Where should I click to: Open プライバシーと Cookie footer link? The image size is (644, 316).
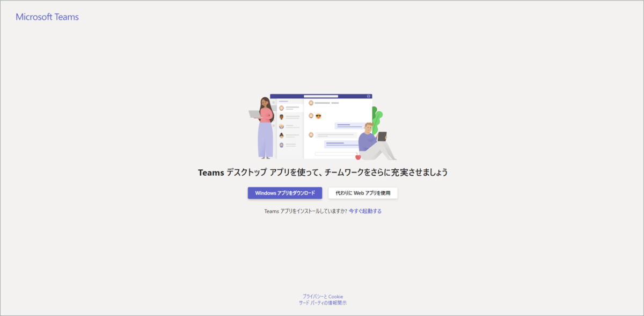tap(323, 296)
